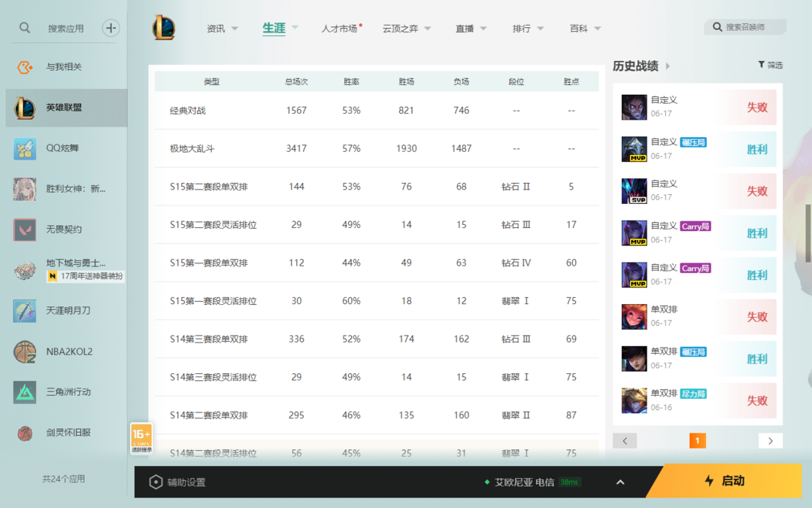This screenshot has height=508, width=812.
Task: Add an application with the plus icon
Action: pyautogui.click(x=111, y=28)
